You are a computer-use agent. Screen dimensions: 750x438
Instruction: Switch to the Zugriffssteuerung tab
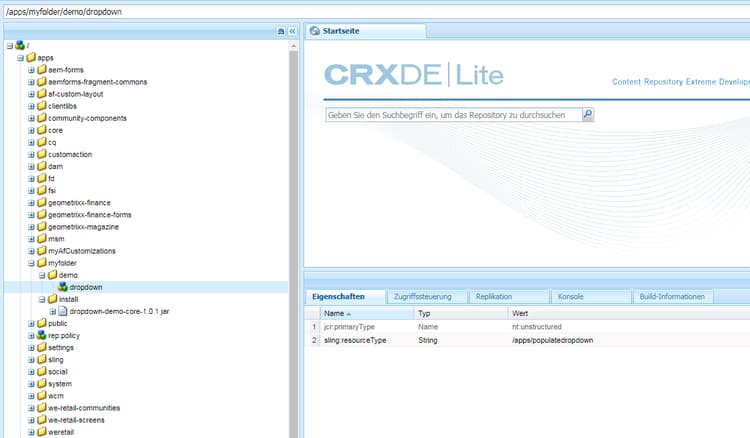426,296
